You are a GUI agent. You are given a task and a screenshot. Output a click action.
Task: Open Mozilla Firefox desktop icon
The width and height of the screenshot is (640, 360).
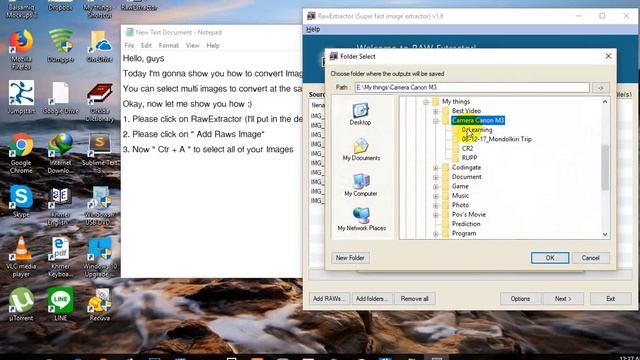point(21,50)
